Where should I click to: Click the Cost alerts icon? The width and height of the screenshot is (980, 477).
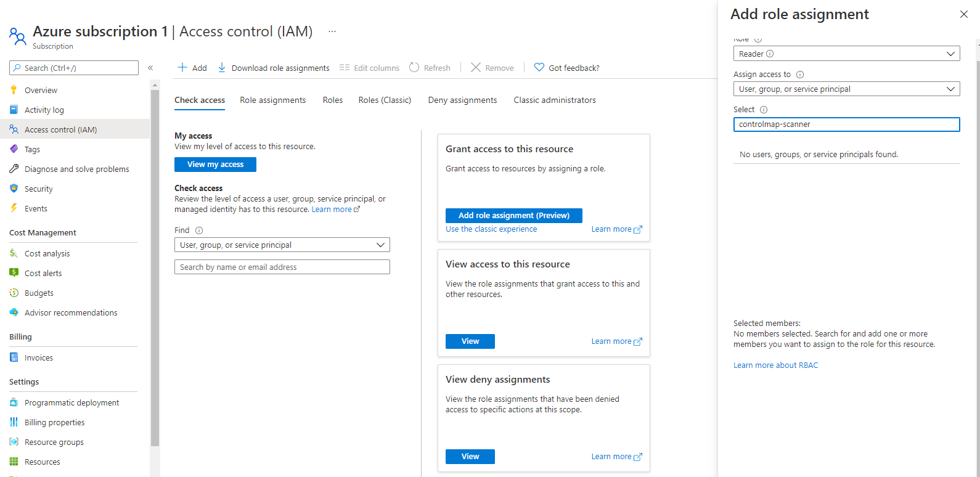tap(14, 273)
